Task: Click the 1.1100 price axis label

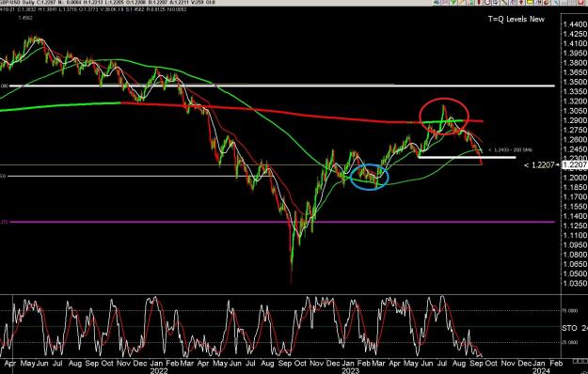Action: click(x=575, y=236)
